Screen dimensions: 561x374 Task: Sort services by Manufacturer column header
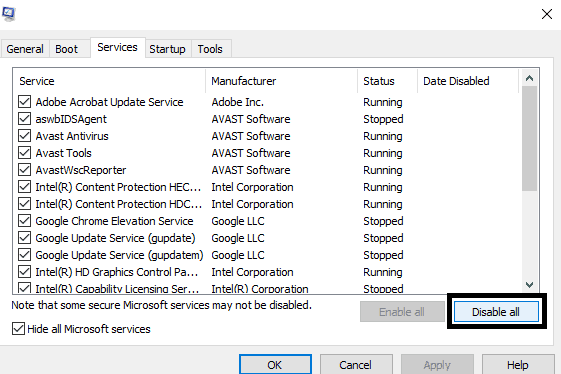coord(281,81)
